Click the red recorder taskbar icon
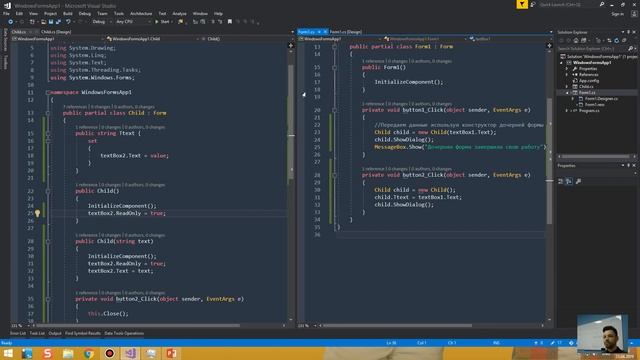640x360 pixels. pos(109,353)
